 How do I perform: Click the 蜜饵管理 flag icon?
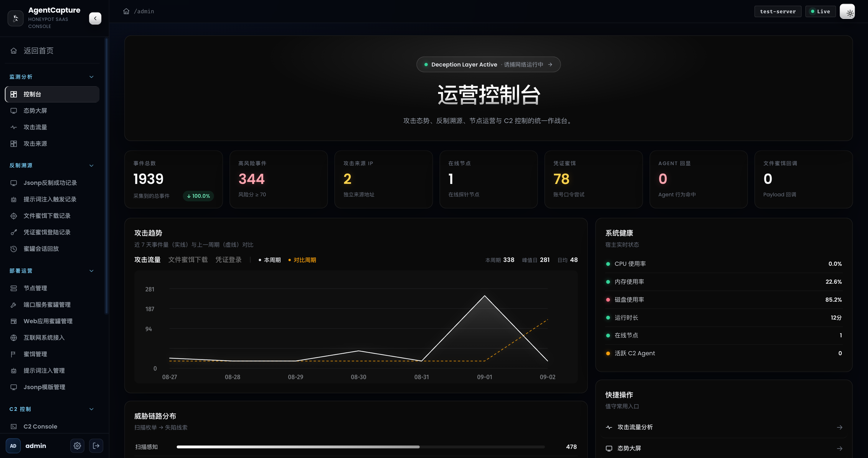tap(14, 354)
